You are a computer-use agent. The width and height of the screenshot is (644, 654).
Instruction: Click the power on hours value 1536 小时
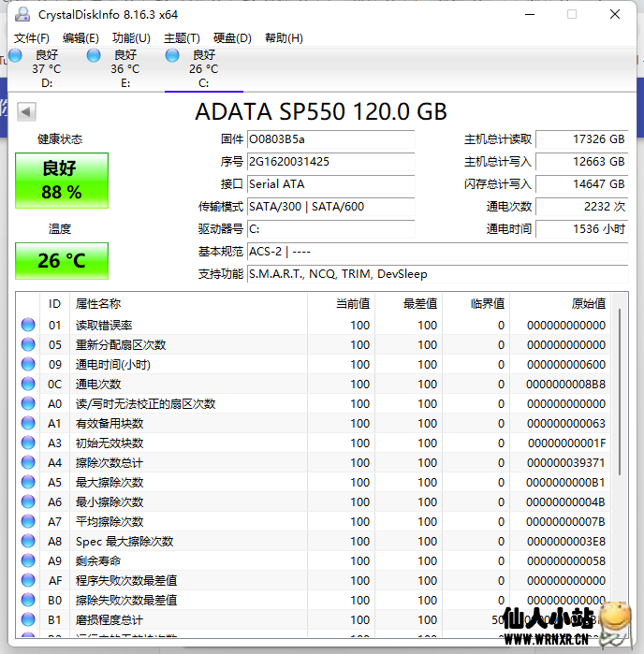coord(582,229)
